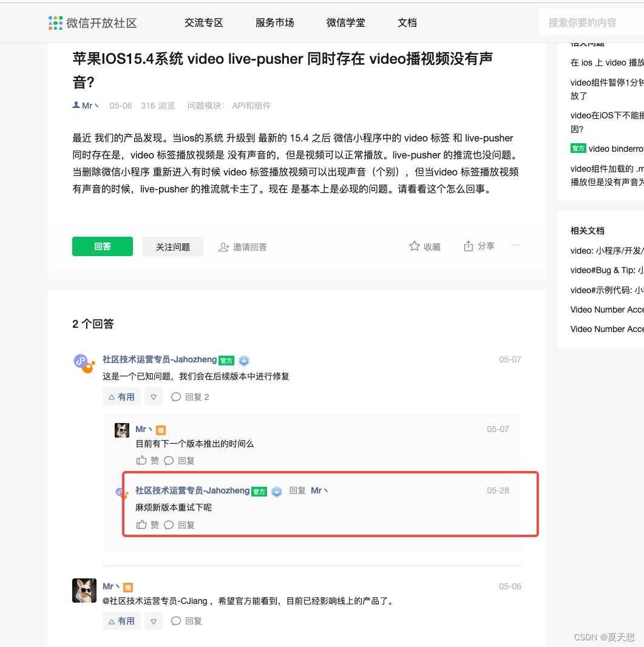Downvote Jahozheng's answer with triangle button

coord(154,397)
